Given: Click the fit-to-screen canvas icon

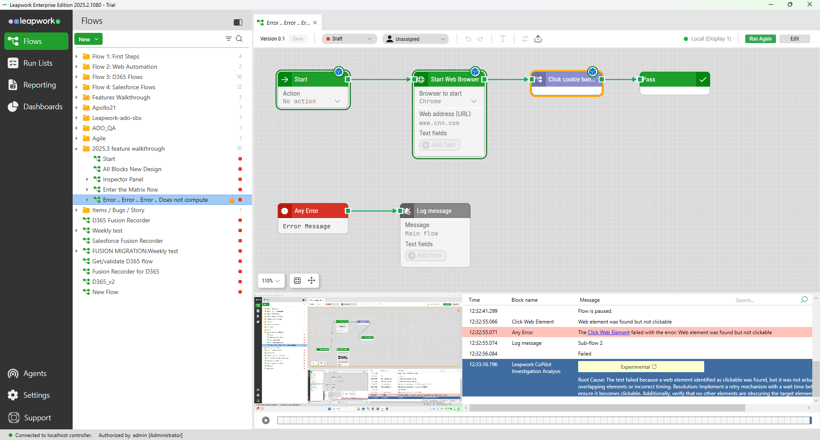Looking at the screenshot, I should (297, 281).
